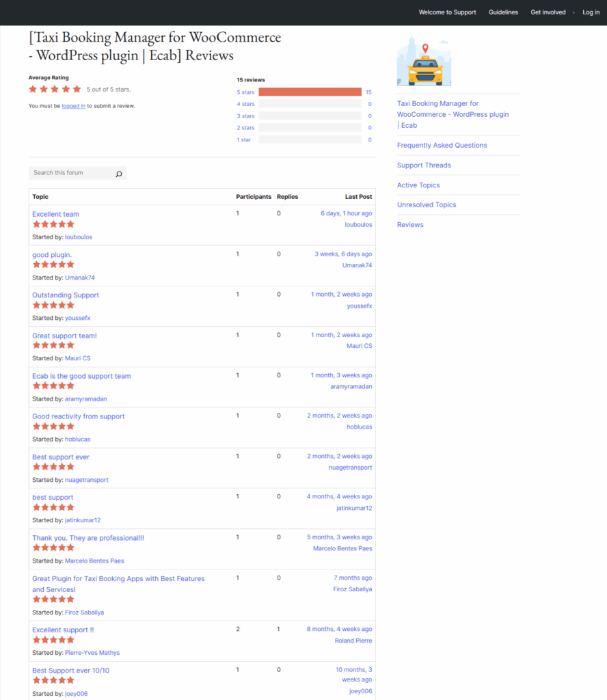Open the 6 days, 1 hour ago post

[x=347, y=213]
